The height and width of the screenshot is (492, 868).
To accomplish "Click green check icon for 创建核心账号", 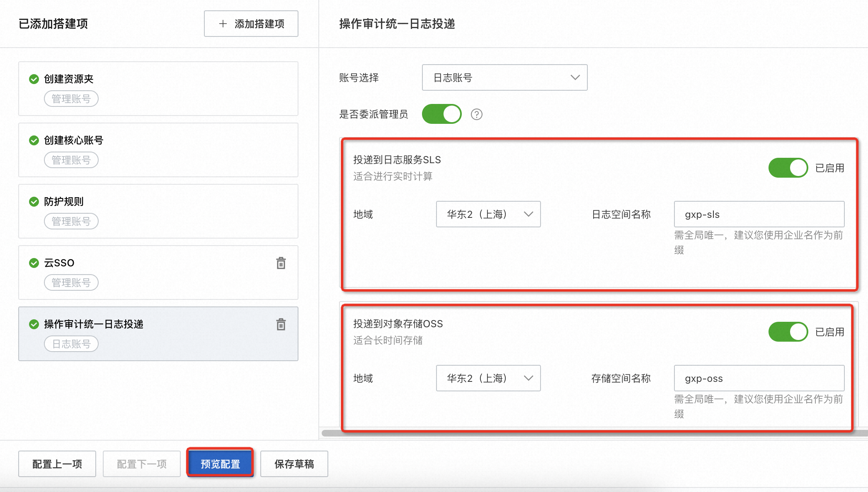I will click(x=34, y=140).
